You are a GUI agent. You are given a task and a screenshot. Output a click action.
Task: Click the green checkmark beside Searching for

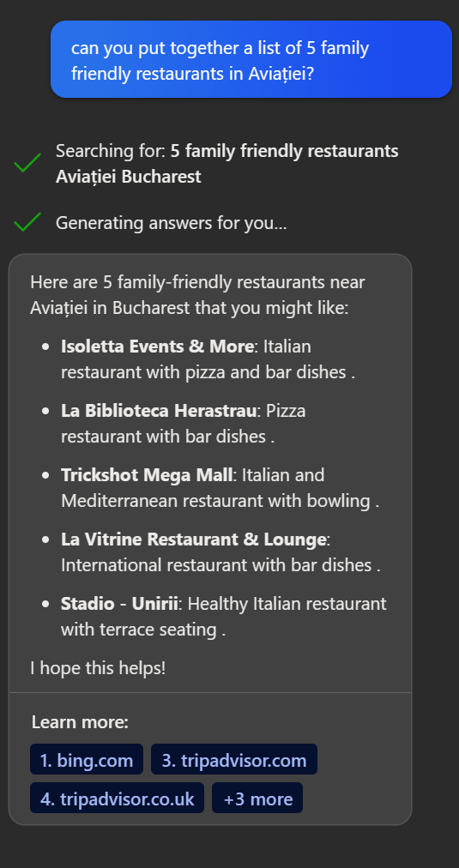tap(27, 163)
